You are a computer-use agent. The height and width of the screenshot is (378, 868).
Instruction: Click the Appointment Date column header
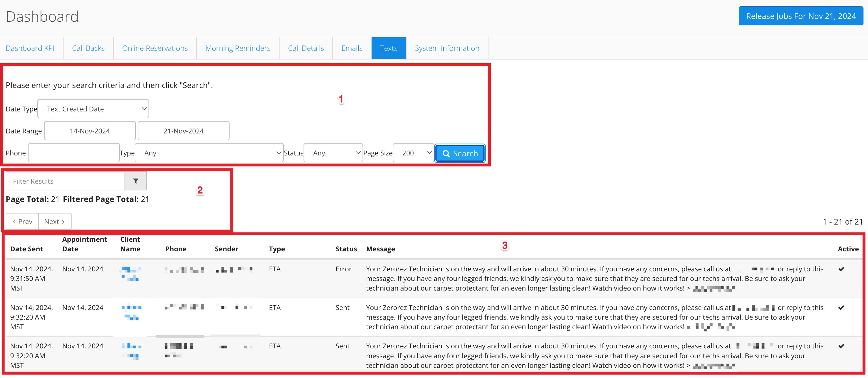pos(85,244)
